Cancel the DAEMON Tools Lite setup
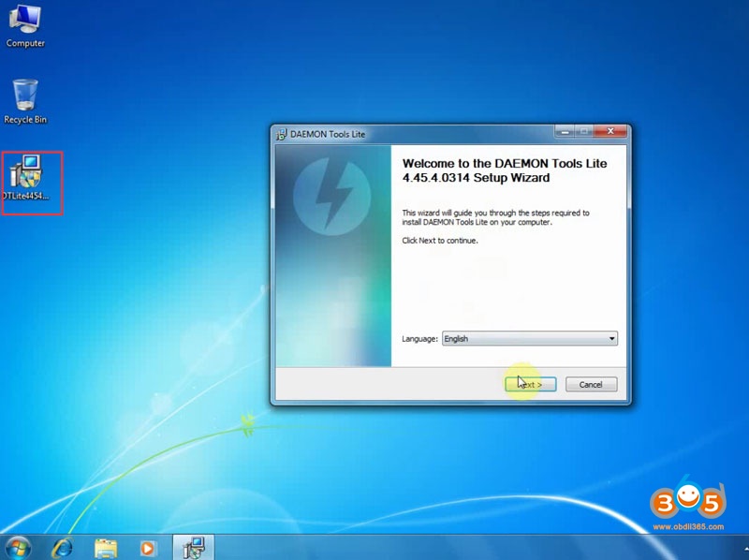This screenshot has width=749, height=560. point(591,384)
